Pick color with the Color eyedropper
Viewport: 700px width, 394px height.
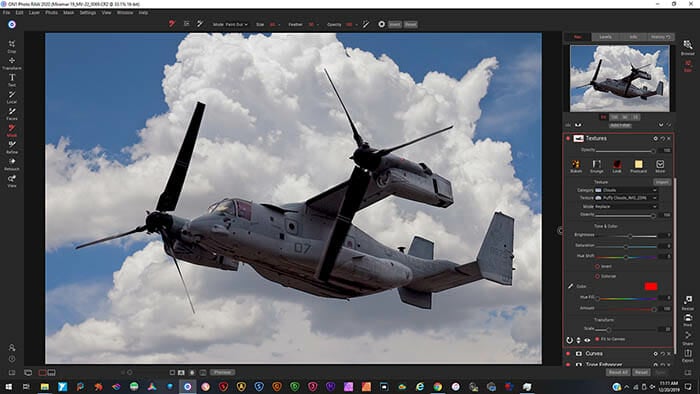pyautogui.click(x=570, y=286)
